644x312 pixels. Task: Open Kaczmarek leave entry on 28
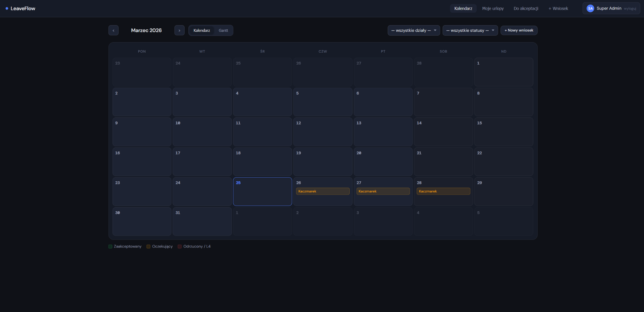pos(443,191)
